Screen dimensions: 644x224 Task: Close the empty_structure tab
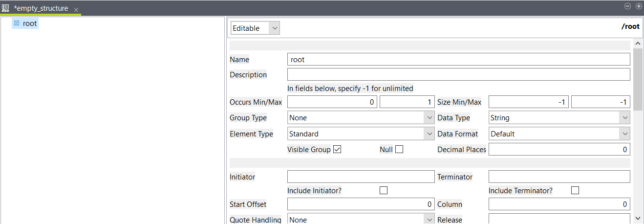76,10
